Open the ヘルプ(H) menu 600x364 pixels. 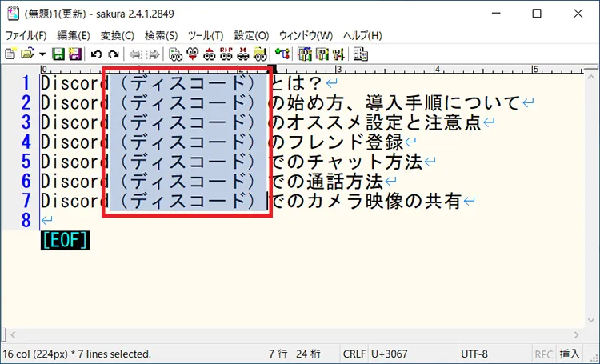pyautogui.click(x=362, y=35)
